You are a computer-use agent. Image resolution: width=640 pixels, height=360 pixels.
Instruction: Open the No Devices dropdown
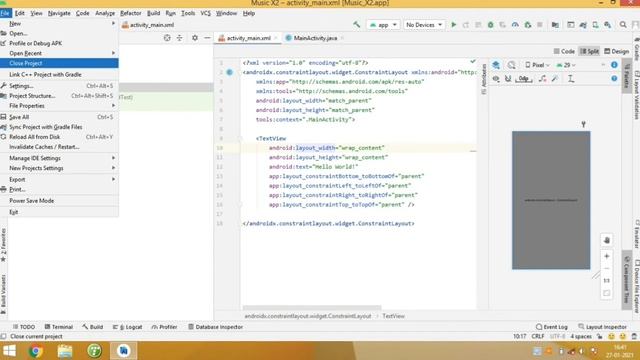(x=424, y=25)
